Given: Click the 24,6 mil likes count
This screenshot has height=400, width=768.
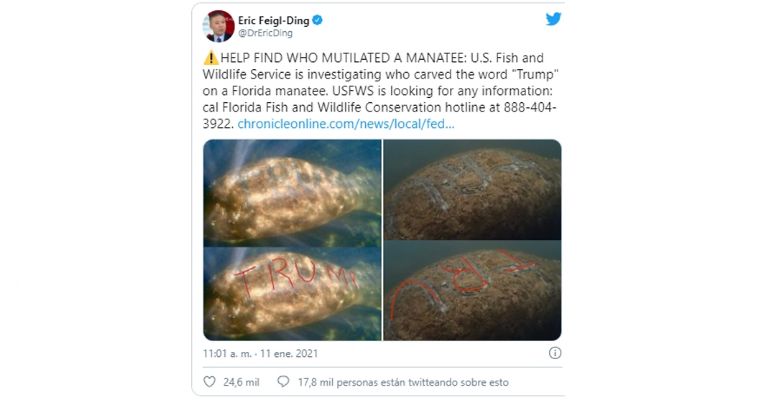Looking at the screenshot, I should click(241, 382).
